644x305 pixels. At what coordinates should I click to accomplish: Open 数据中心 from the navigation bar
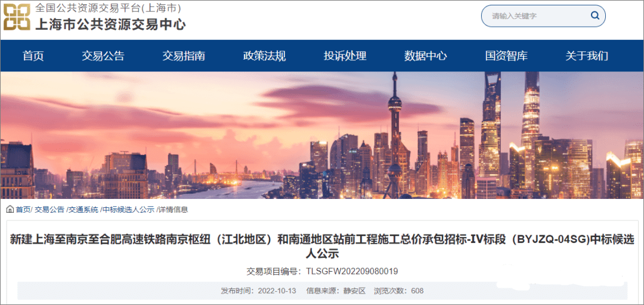tap(426, 56)
